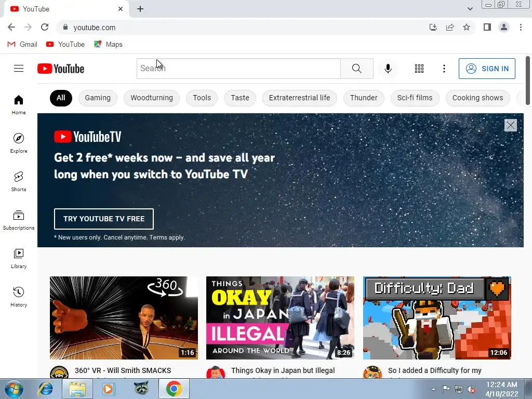Go to Home in the sidebar
Screen dimensions: 532x399
click(x=19, y=105)
